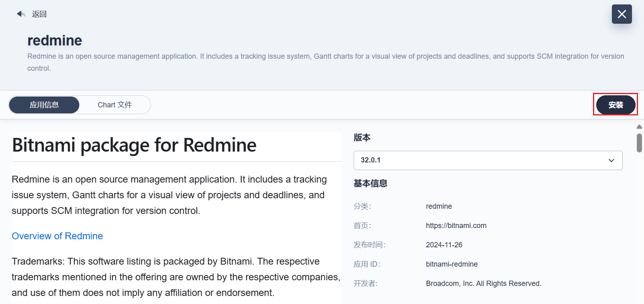Click the bitnami-redmine application ID value
The image size is (644, 304).
452,264
